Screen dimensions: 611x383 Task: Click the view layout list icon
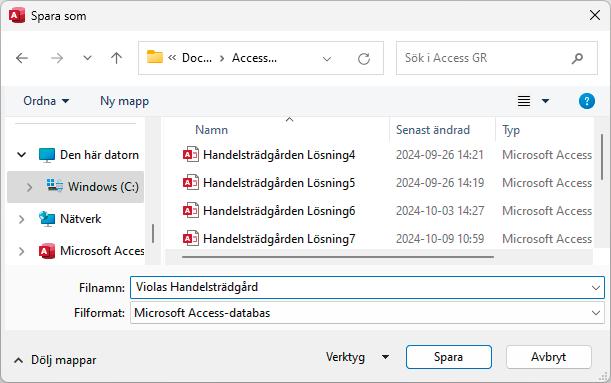point(524,101)
